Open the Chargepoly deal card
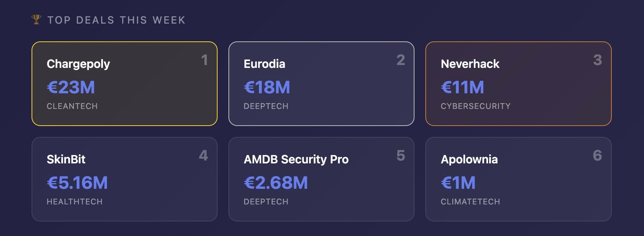Image resolution: width=644 pixels, height=236 pixels. 124,84
